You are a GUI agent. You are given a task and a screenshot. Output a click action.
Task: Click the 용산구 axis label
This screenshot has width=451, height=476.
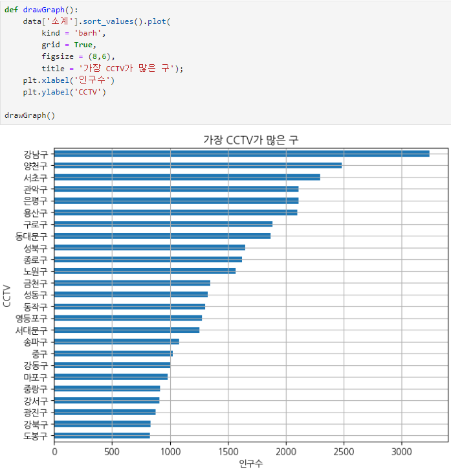tap(36, 213)
